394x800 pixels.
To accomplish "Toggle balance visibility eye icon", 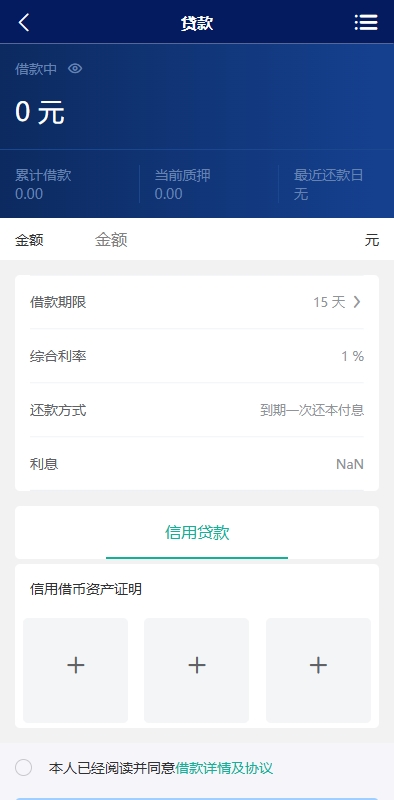I will coord(75,68).
